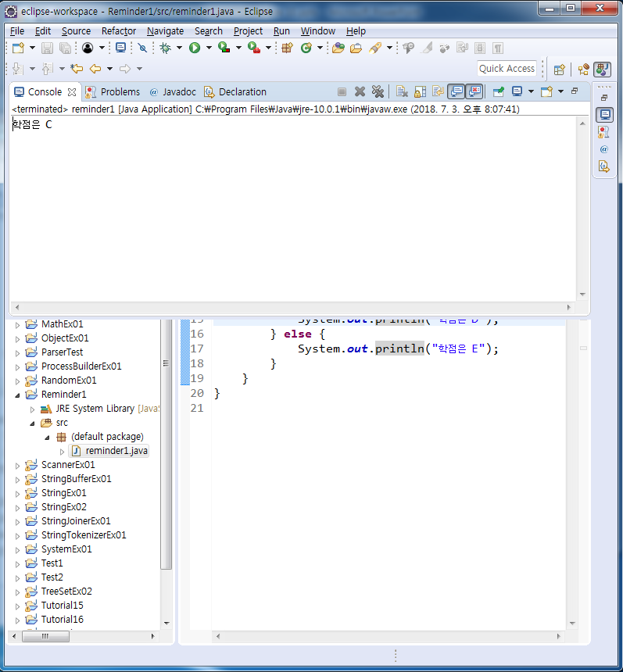The image size is (623, 672).
Task: Open the Open Console dropdown arrow
Action: (x=560, y=91)
